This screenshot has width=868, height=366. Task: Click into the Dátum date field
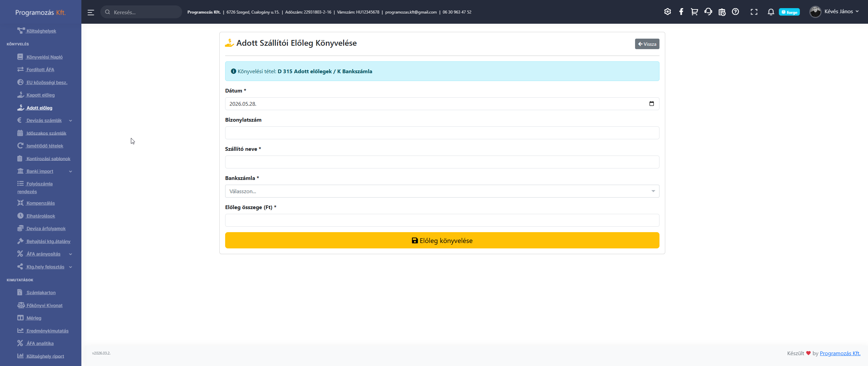click(442, 104)
